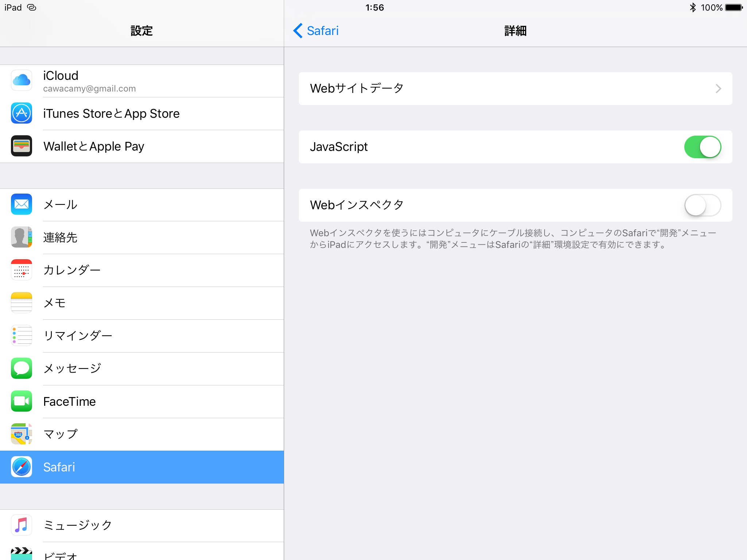The image size is (747, 560).
Task: Tap the Webサイトデータ row label
Action: coord(356,89)
